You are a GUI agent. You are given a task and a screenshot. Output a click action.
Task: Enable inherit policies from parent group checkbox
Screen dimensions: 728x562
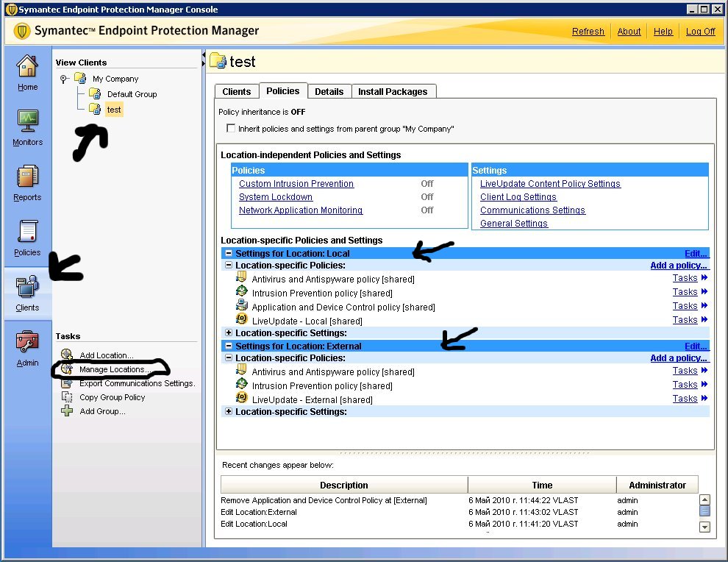[231, 128]
